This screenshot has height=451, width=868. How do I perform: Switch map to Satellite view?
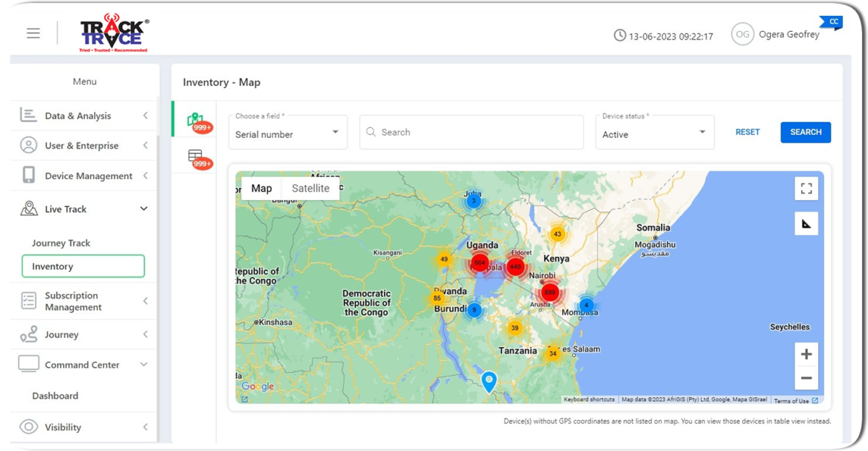pyautogui.click(x=310, y=189)
